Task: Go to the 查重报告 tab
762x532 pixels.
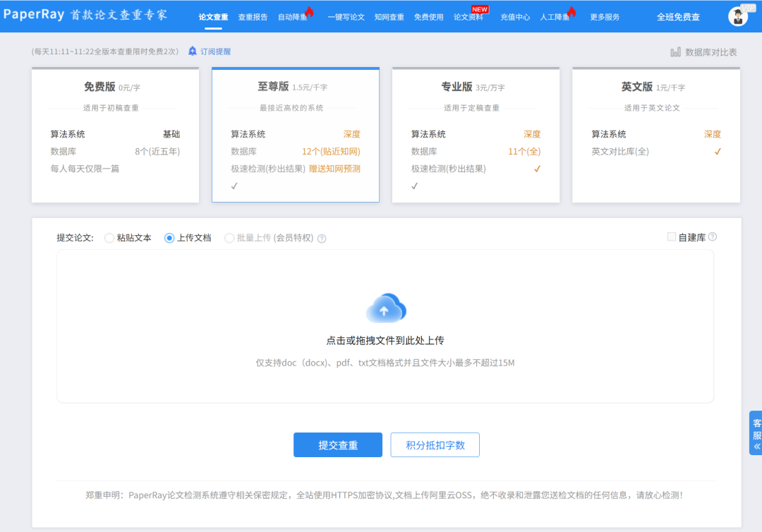Action: click(x=253, y=17)
